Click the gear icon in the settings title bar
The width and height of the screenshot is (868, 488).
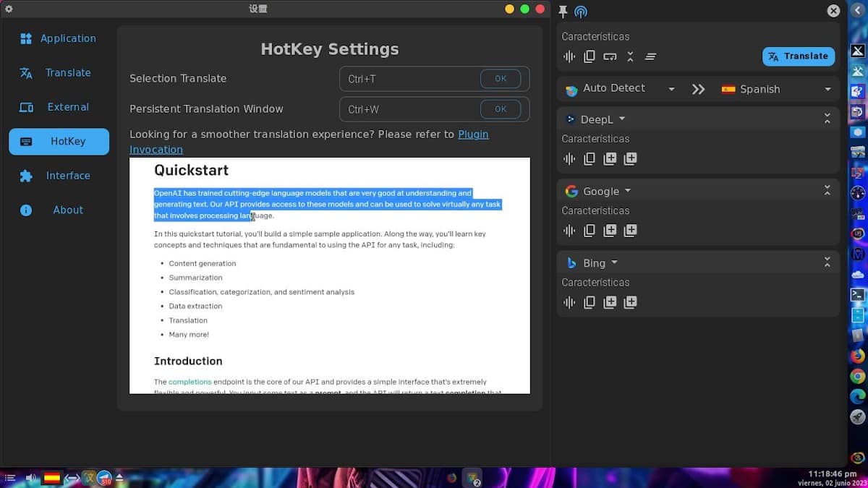pos(9,9)
